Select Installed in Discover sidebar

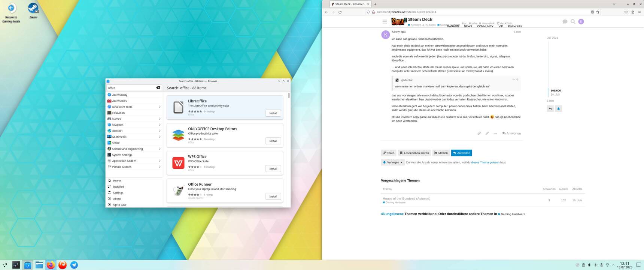click(118, 187)
